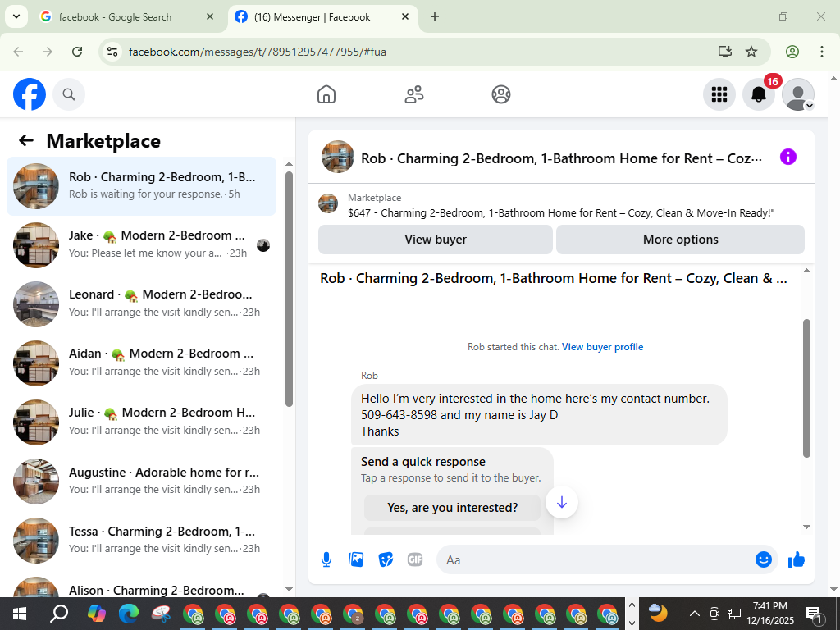Attach a photo using the image icon
The width and height of the screenshot is (840, 630).
tap(356, 559)
